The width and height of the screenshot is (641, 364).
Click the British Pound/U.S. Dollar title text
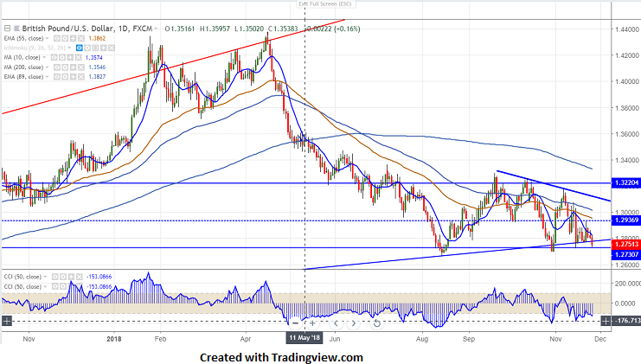(x=68, y=29)
